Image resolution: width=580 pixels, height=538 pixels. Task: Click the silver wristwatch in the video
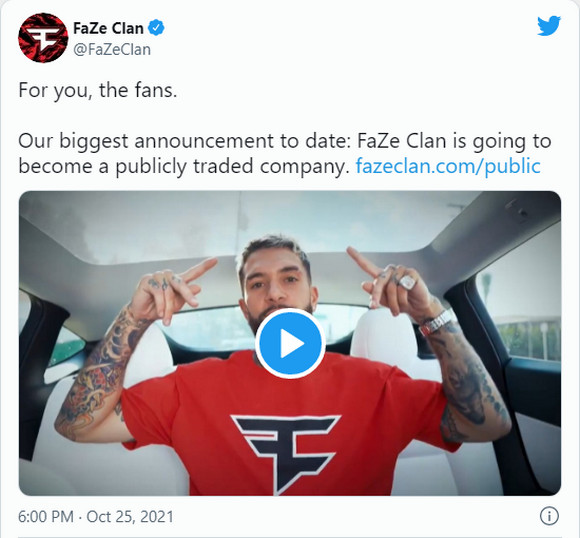pyautogui.click(x=438, y=322)
